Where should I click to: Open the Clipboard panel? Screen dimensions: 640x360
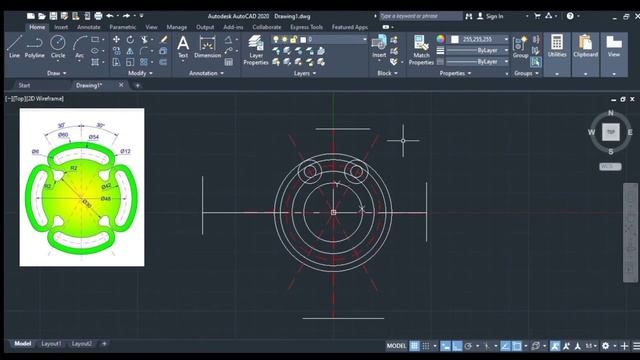pos(585,46)
